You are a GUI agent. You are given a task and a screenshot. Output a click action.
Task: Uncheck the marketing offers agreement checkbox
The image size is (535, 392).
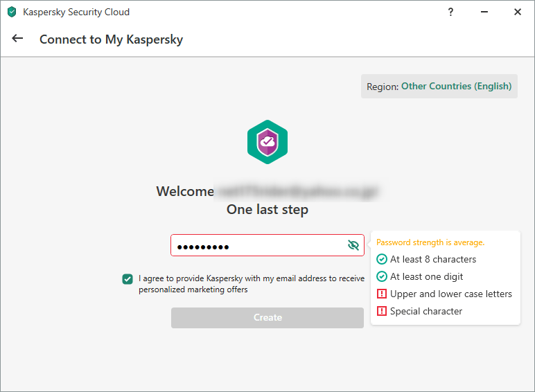click(x=128, y=279)
